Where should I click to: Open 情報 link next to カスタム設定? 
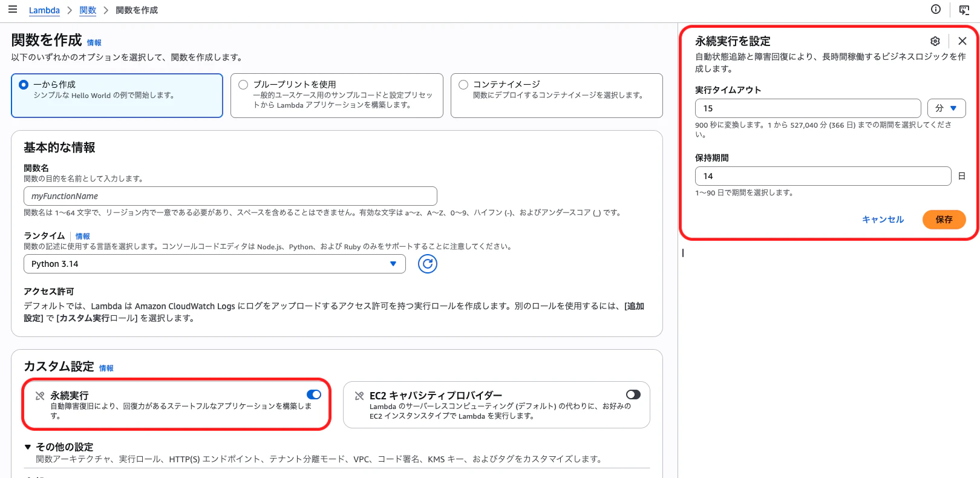click(x=106, y=368)
